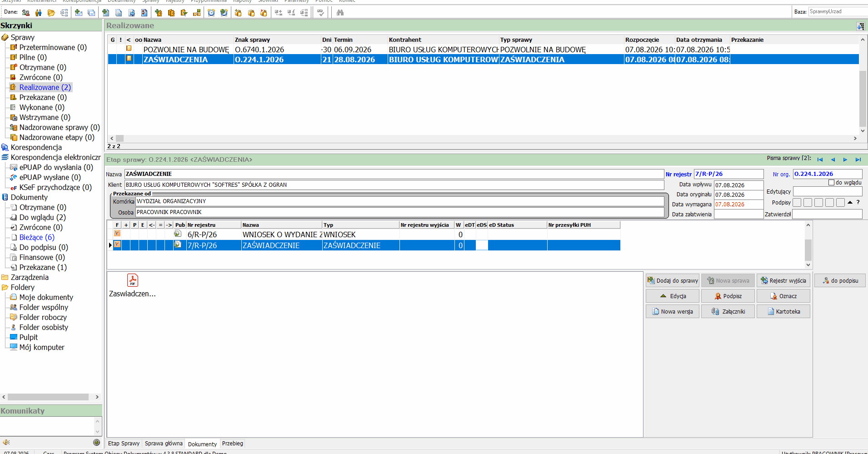Click the F column icon in row 6/R-P/26
Screen dimensions: 868x454
click(x=117, y=234)
